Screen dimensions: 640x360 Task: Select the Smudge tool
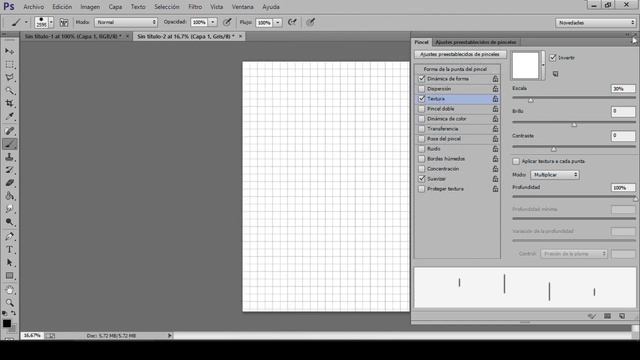[x=9, y=209]
